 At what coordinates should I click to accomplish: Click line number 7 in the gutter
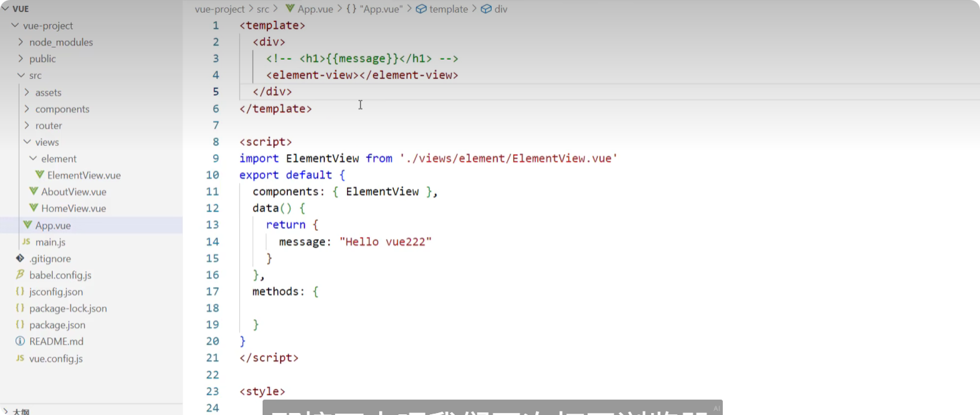(216, 125)
